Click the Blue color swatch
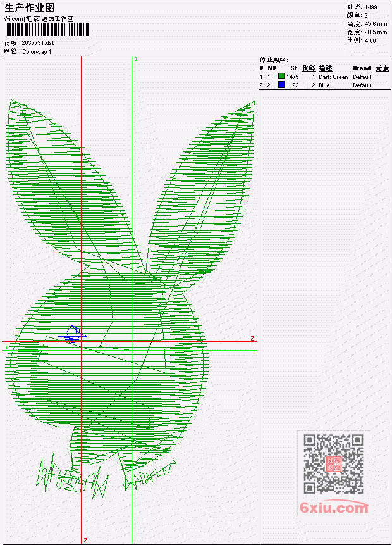This screenshot has width=392, height=545. pos(281,84)
